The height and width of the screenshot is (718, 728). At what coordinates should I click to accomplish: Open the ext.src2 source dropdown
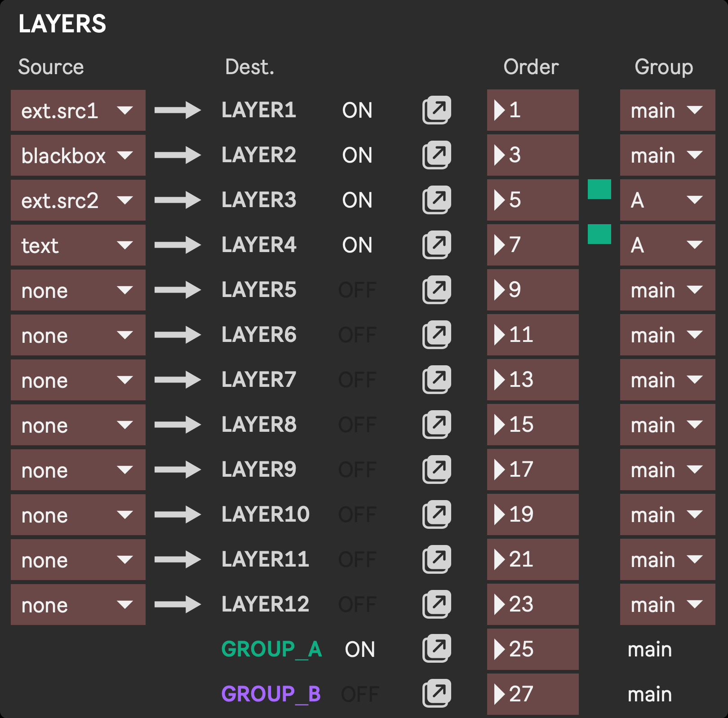(x=78, y=200)
